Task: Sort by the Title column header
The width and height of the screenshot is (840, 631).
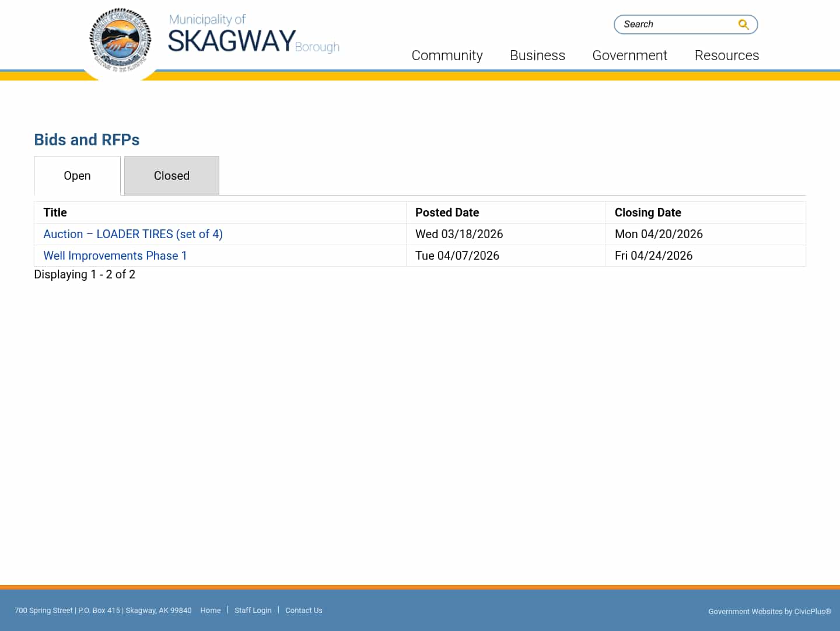Action: pyautogui.click(x=55, y=212)
